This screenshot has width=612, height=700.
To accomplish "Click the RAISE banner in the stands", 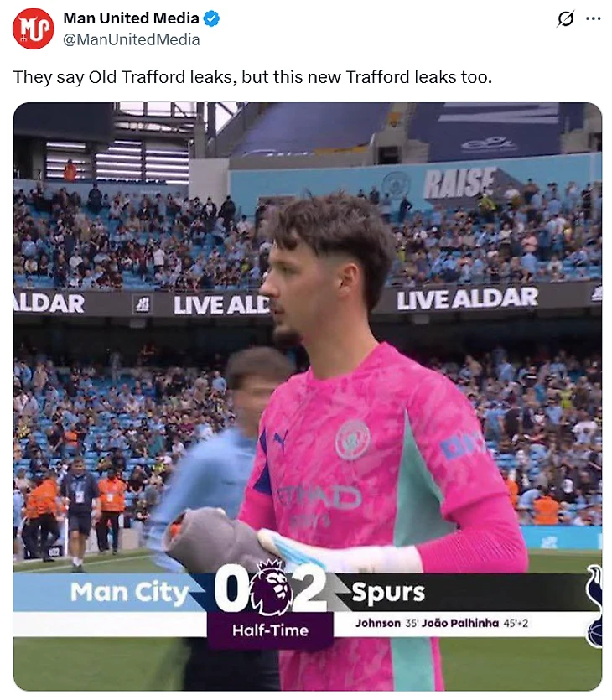I will pos(459,182).
